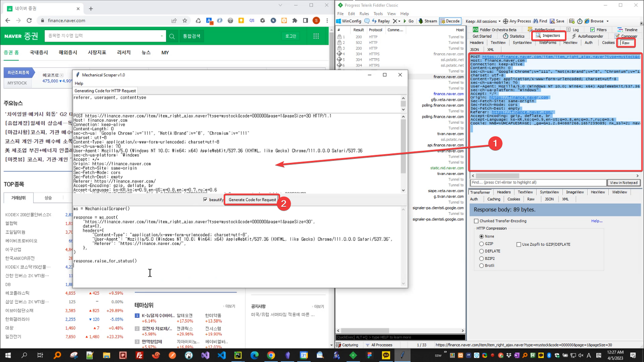Screen dimensions: 644x362
Task: Open Chrome three-dot menu
Action: click(x=327, y=21)
